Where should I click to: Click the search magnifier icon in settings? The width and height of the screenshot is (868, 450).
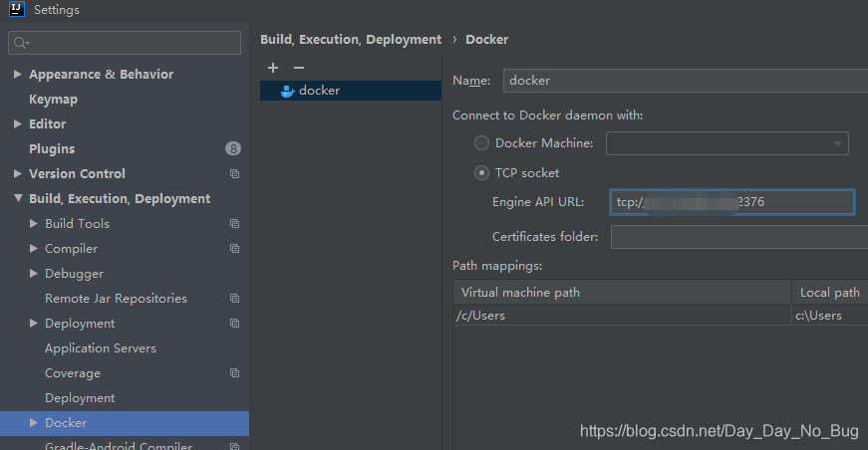point(21,43)
